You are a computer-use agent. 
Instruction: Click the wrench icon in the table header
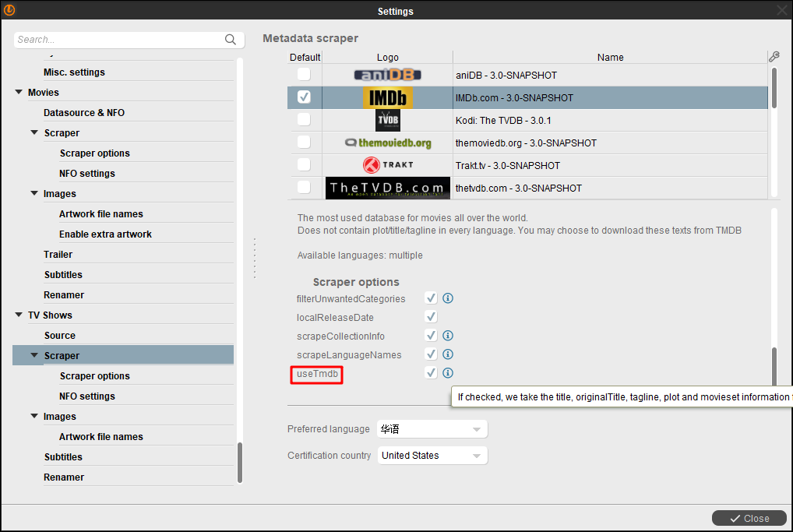[x=774, y=57]
